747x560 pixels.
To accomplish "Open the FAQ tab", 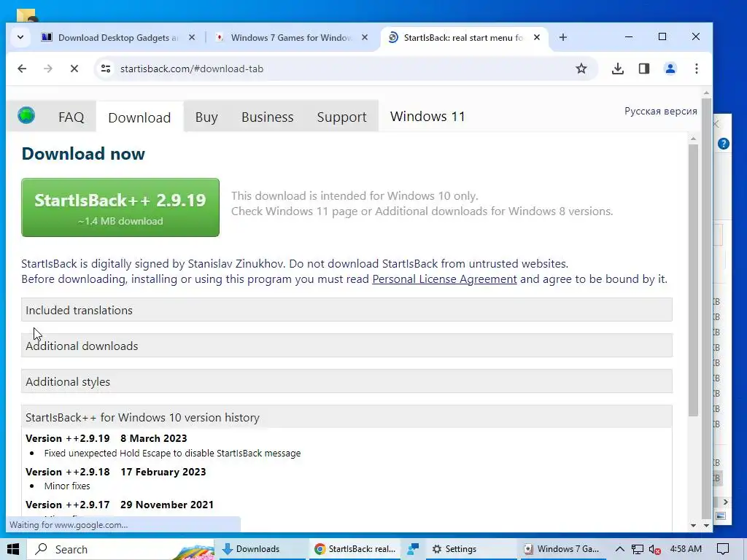I will pos(71,117).
